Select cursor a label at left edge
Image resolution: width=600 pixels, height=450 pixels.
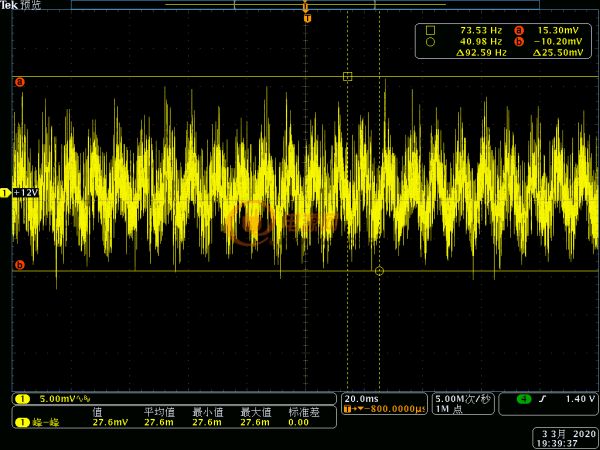[x=20, y=82]
